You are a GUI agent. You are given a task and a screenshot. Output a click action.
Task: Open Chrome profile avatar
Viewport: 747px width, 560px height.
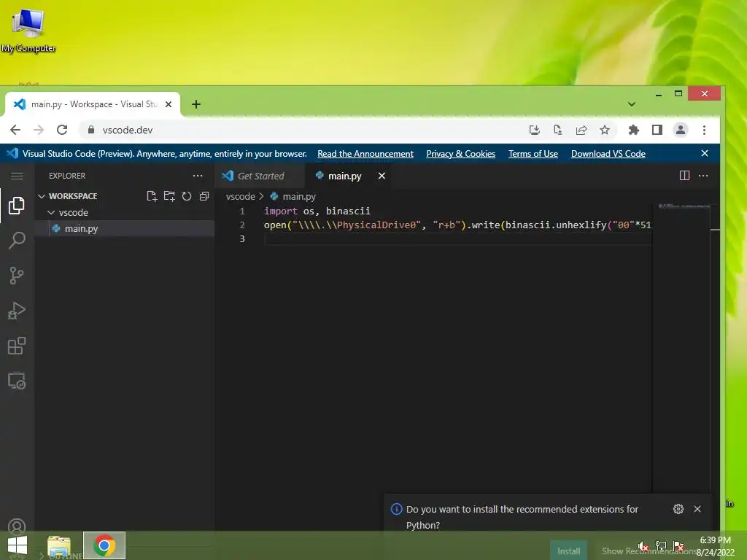point(681,130)
